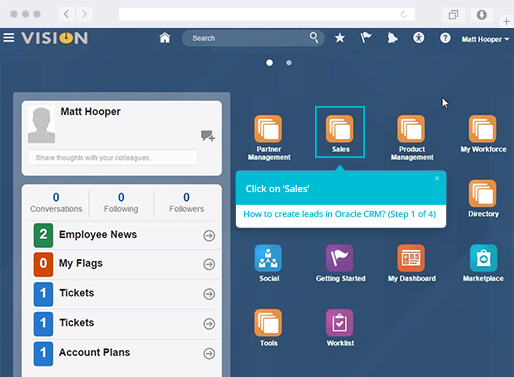Close the 'Click on Sales' tooltip
514x377 pixels.
pos(437,178)
